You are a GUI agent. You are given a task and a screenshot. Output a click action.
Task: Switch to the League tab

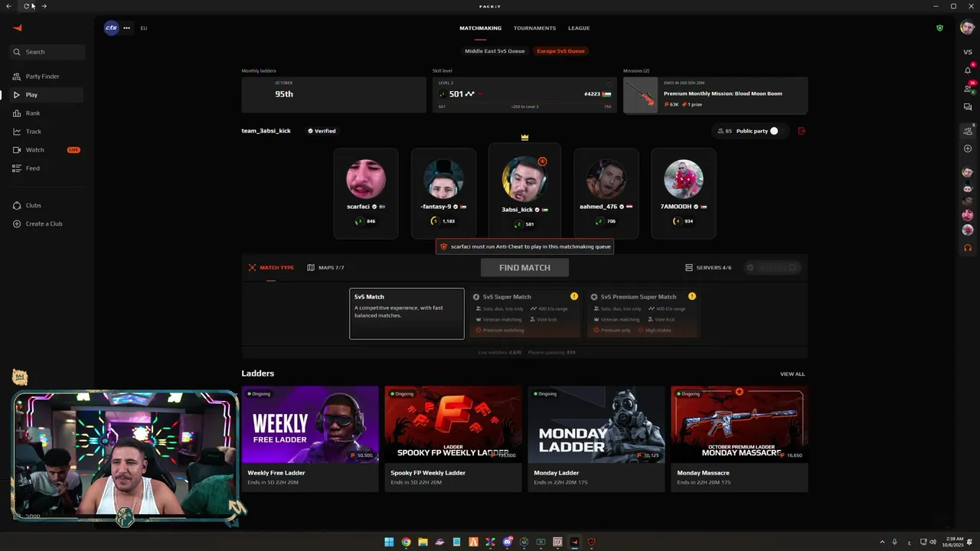click(x=579, y=28)
